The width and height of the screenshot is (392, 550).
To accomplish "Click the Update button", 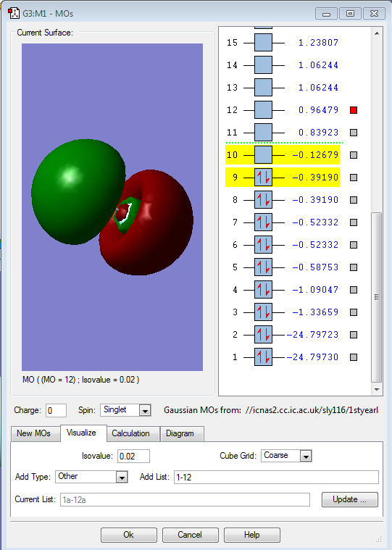I will tap(349, 499).
